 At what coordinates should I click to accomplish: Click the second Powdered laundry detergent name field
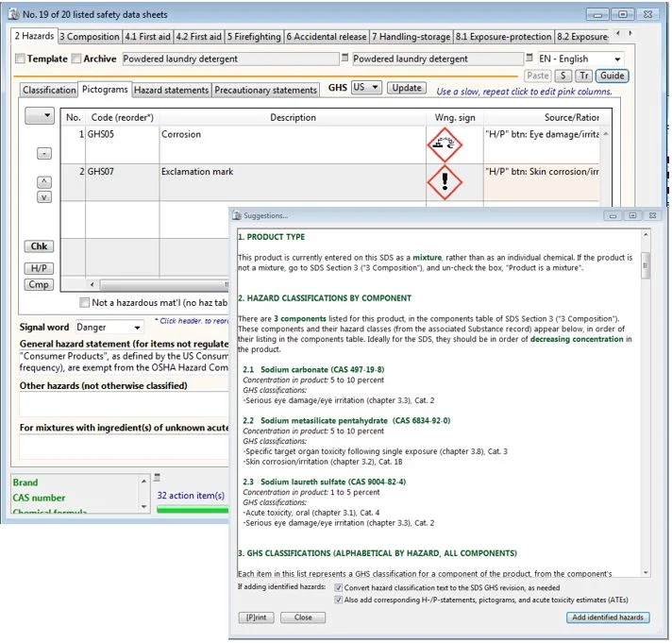click(x=438, y=59)
